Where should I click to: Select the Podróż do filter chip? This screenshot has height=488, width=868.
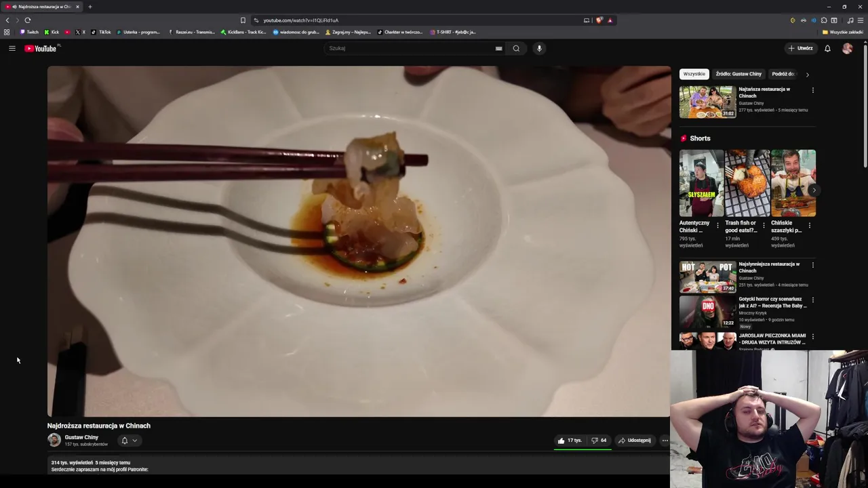click(x=783, y=74)
